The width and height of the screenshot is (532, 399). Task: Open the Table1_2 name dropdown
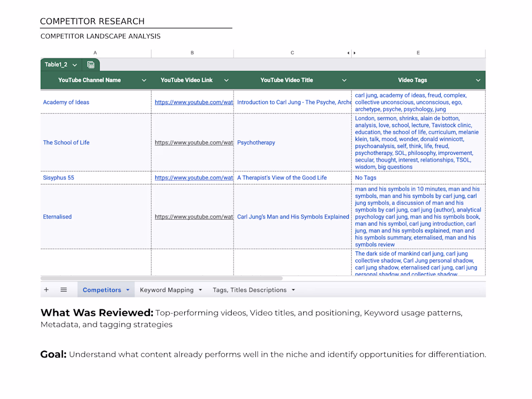[74, 65]
